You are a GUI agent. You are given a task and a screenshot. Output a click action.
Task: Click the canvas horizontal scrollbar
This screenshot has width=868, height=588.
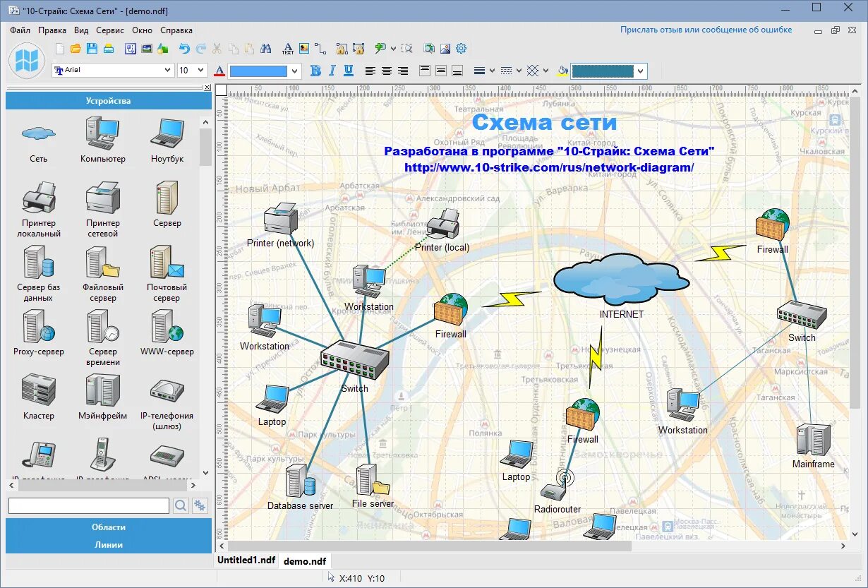pyautogui.click(x=429, y=546)
